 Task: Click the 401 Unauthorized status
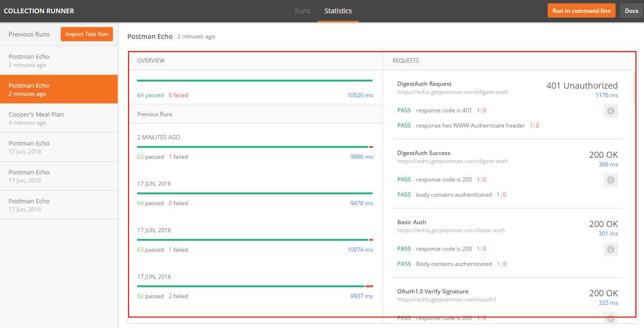(582, 86)
